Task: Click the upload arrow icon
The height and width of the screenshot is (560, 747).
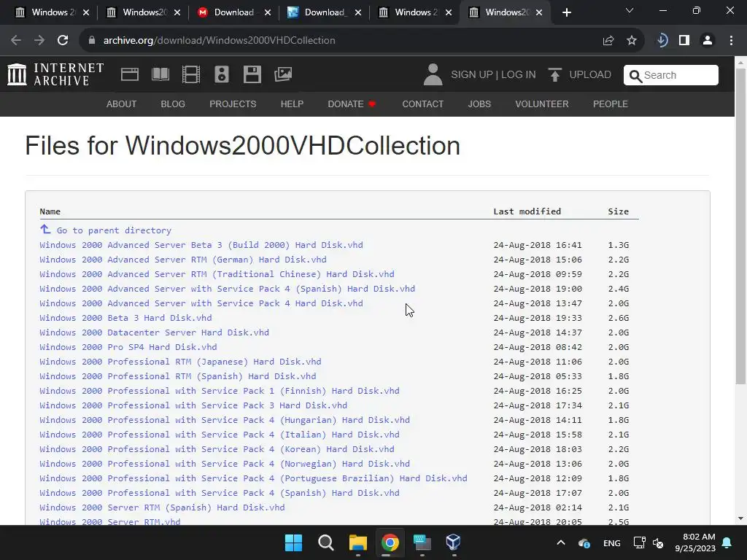Action: (554, 75)
